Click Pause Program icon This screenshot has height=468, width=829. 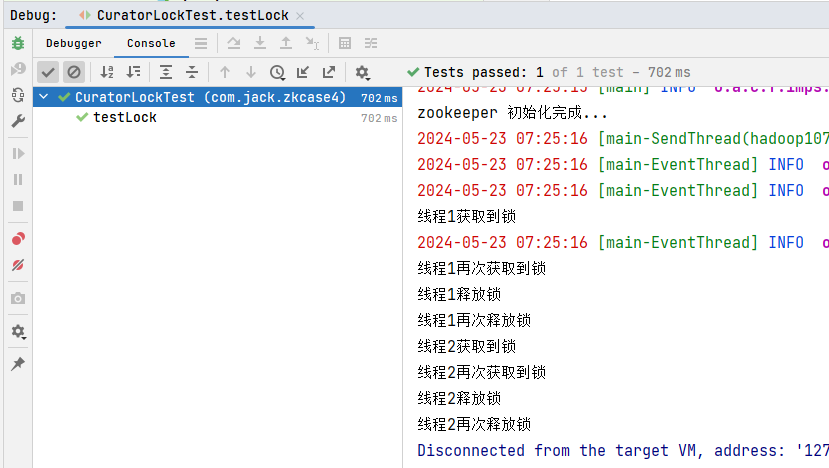click(x=18, y=180)
